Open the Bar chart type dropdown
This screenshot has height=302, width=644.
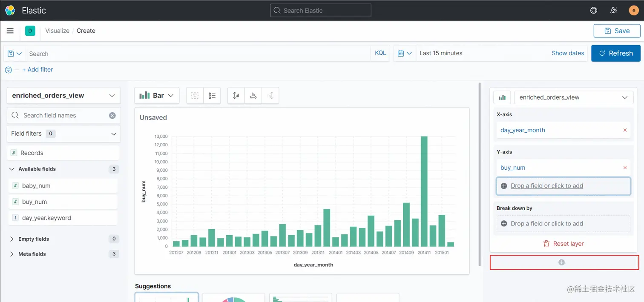157,95
